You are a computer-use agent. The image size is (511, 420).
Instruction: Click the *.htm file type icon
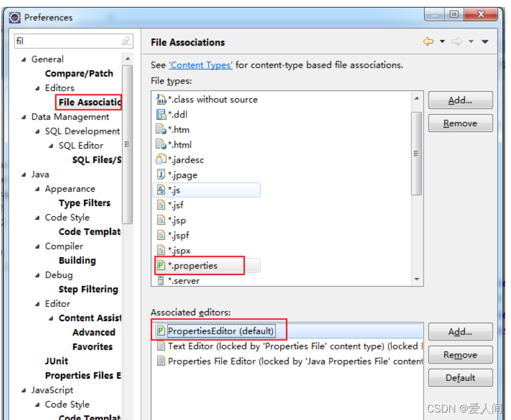click(161, 129)
